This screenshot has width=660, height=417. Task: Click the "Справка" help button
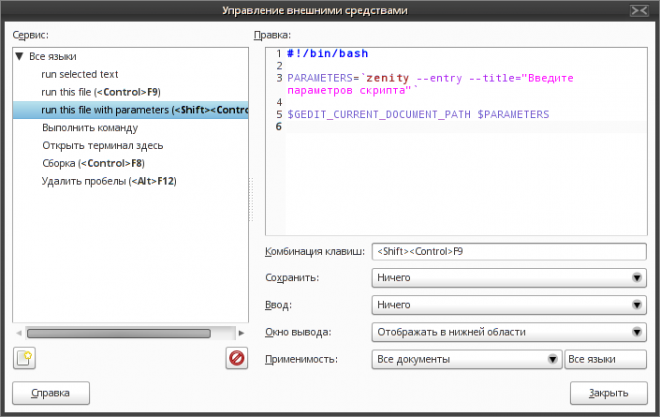click(51, 393)
